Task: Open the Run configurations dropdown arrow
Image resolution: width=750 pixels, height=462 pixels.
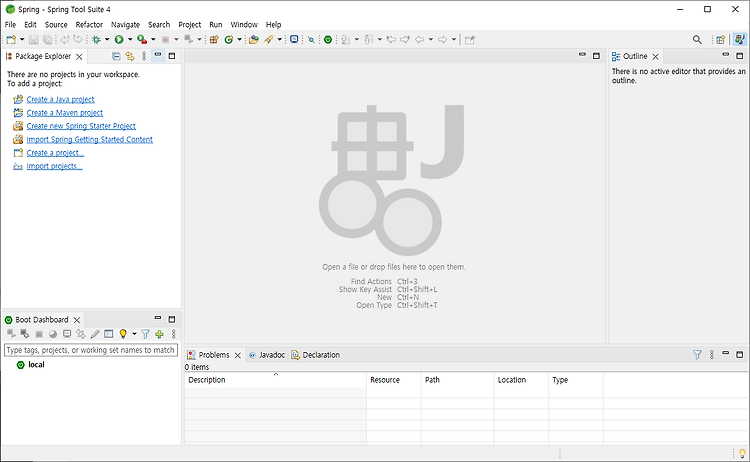Action: click(x=130, y=40)
